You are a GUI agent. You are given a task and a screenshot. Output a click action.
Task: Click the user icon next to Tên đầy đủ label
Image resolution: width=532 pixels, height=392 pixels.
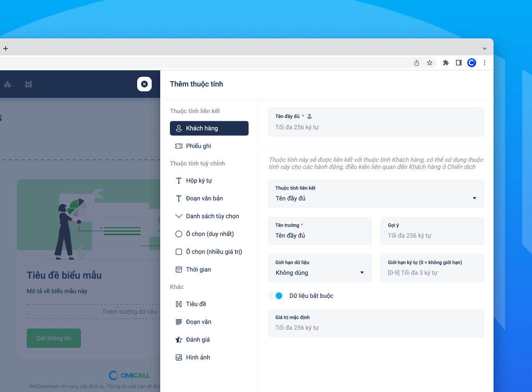pos(309,116)
